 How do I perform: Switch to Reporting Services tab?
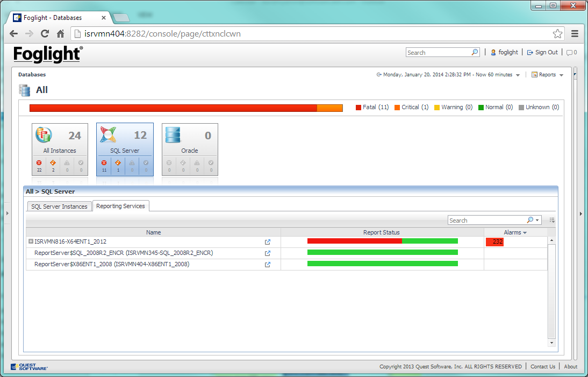121,206
